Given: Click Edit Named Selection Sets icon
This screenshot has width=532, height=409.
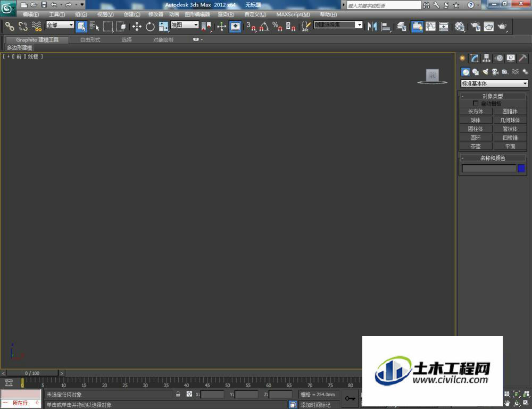Looking at the screenshot, I should [x=306, y=26].
